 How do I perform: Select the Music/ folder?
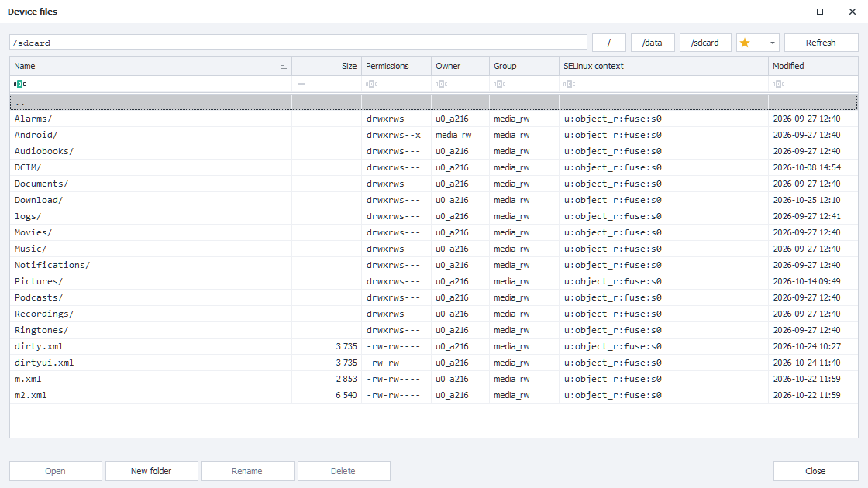pyautogui.click(x=433, y=249)
